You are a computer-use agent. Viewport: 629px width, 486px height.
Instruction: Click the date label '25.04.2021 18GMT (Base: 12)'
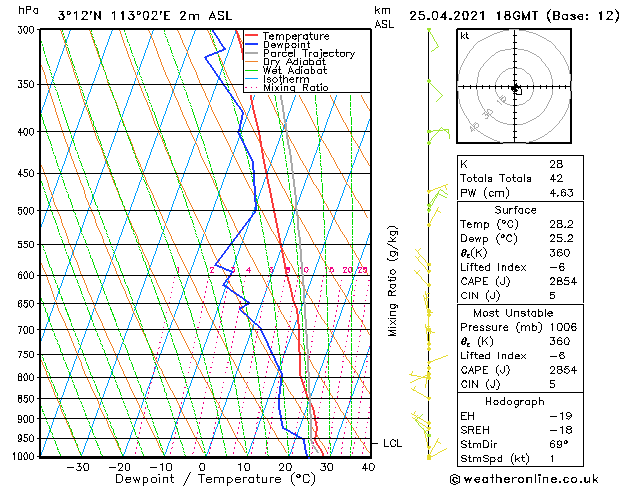pyautogui.click(x=514, y=16)
